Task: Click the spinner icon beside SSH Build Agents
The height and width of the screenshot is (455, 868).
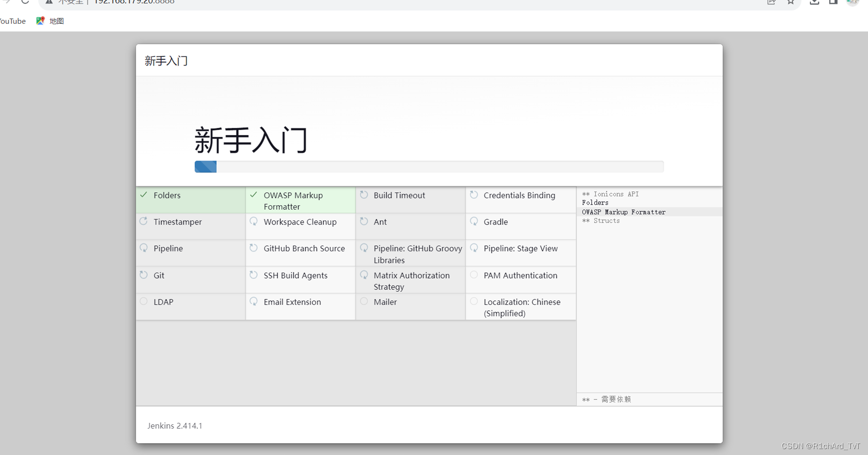Action: (254, 275)
